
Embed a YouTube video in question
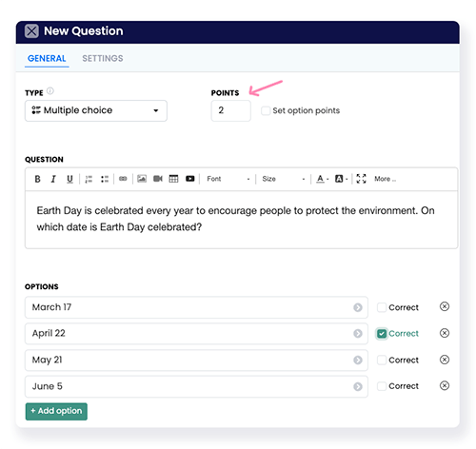tap(189, 179)
